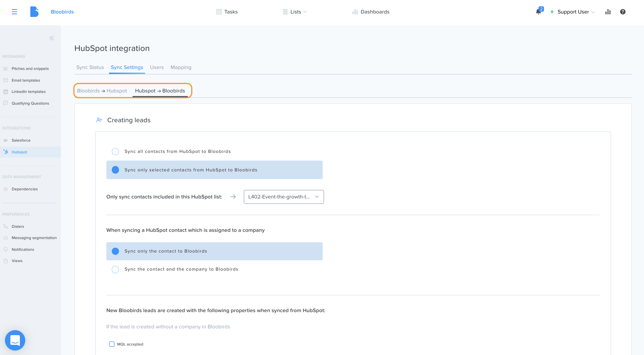Screen dimensions: 644x355
Task: Open Email templates settings
Action: click(26, 80)
